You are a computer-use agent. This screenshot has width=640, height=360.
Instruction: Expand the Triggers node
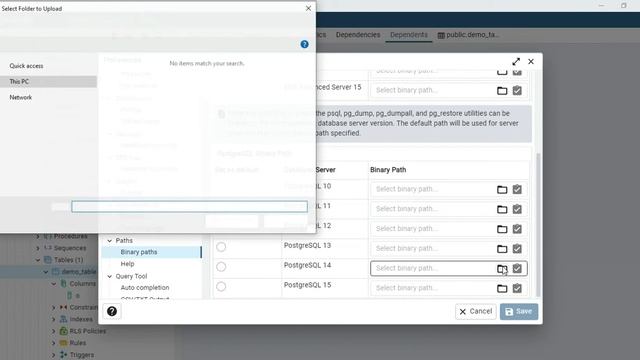53,355
